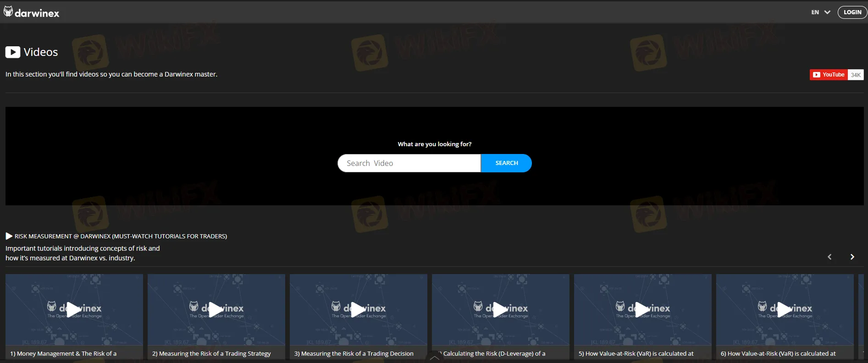
Task: Click the LOGIN button
Action: coord(852,12)
